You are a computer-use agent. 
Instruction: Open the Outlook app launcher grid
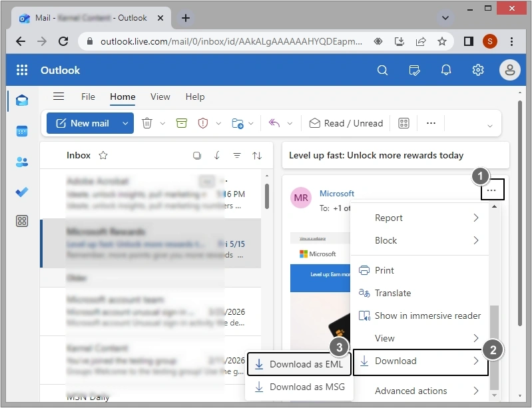coord(22,70)
